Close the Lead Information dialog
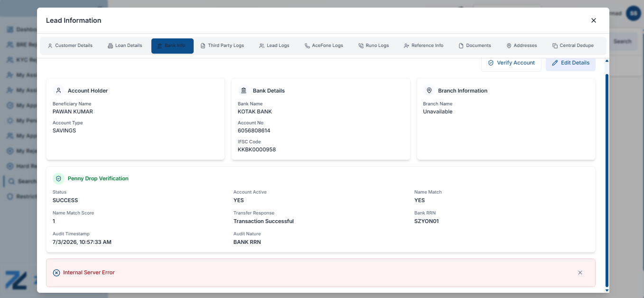Viewport: 644px width, 298px height. (x=593, y=20)
